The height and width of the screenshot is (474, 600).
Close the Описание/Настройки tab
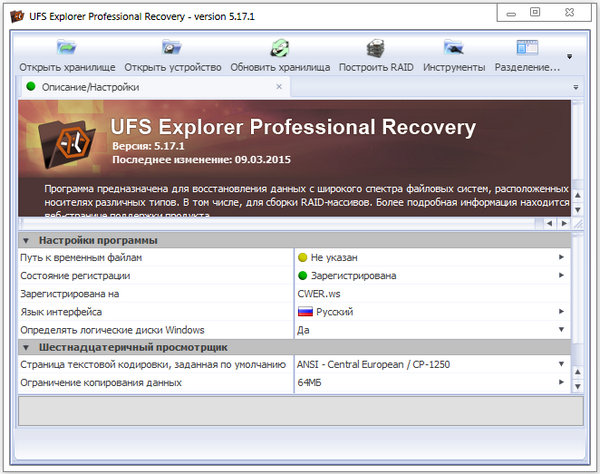click(279, 87)
